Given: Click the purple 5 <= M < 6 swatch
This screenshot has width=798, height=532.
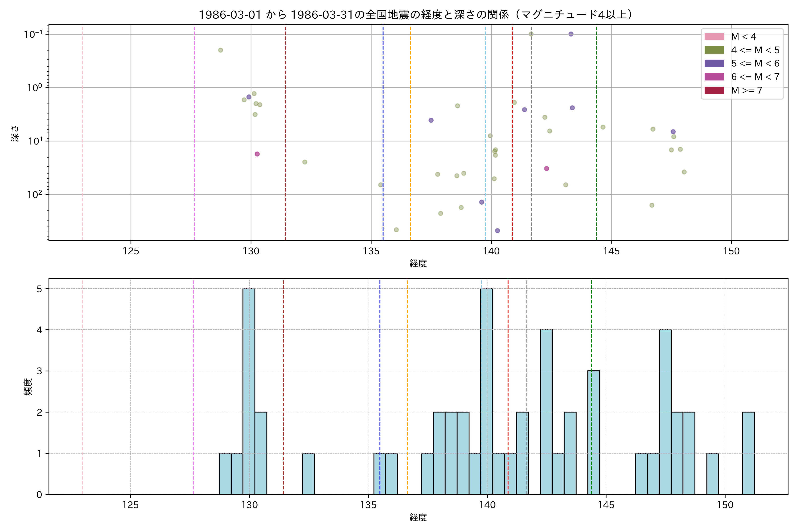Looking at the screenshot, I should coord(714,63).
